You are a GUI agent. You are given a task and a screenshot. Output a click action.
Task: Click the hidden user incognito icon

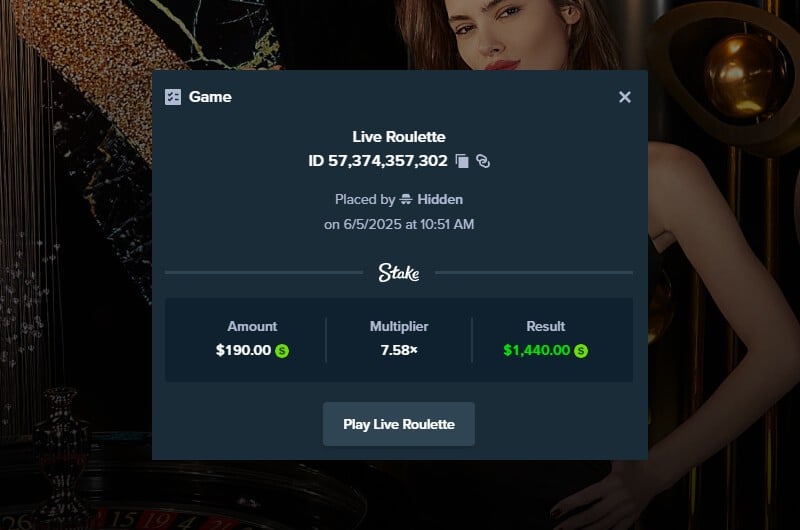coord(406,199)
